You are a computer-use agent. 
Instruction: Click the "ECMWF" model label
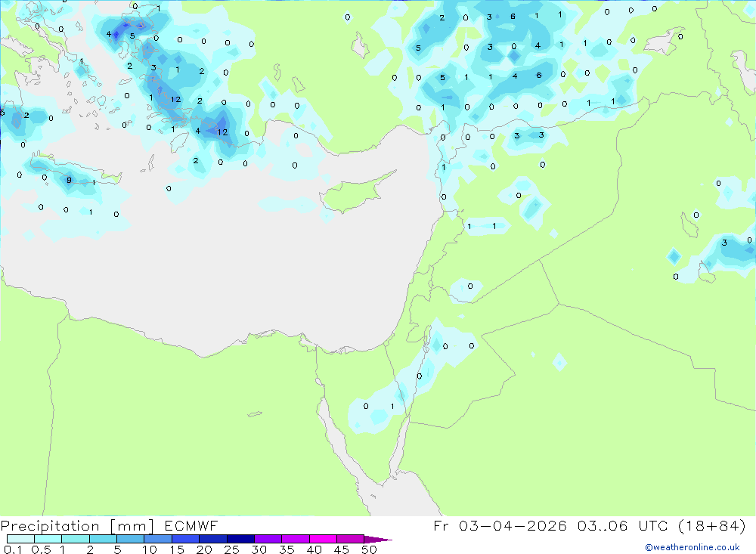191,526
